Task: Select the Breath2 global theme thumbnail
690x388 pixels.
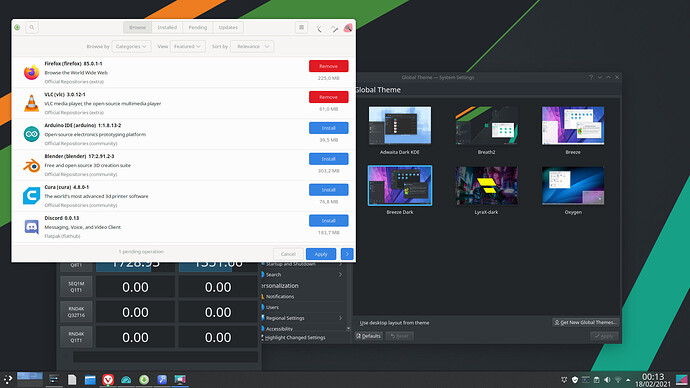Action: 486,125
